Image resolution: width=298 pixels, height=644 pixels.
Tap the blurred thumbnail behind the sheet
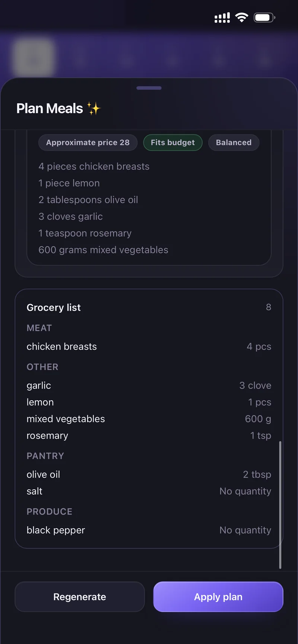click(x=34, y=58)
